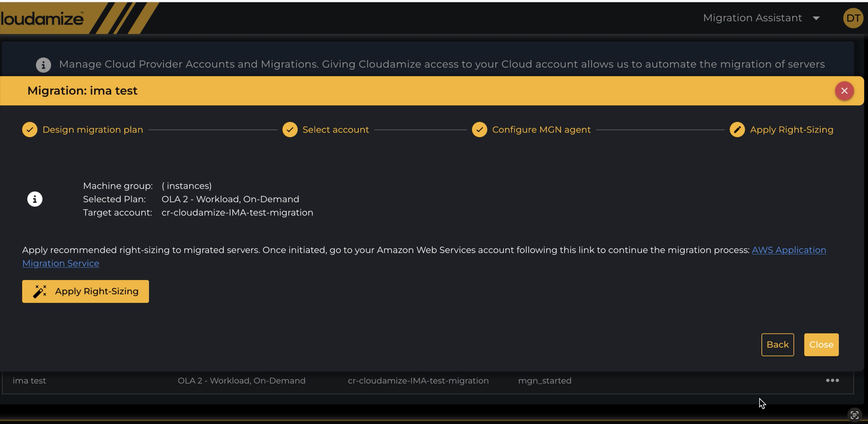The image size is (868, 424).
Task: Click the info icon beside Manage Cloud Provider text
Action: pyautogui.click(x=43, y=65)
